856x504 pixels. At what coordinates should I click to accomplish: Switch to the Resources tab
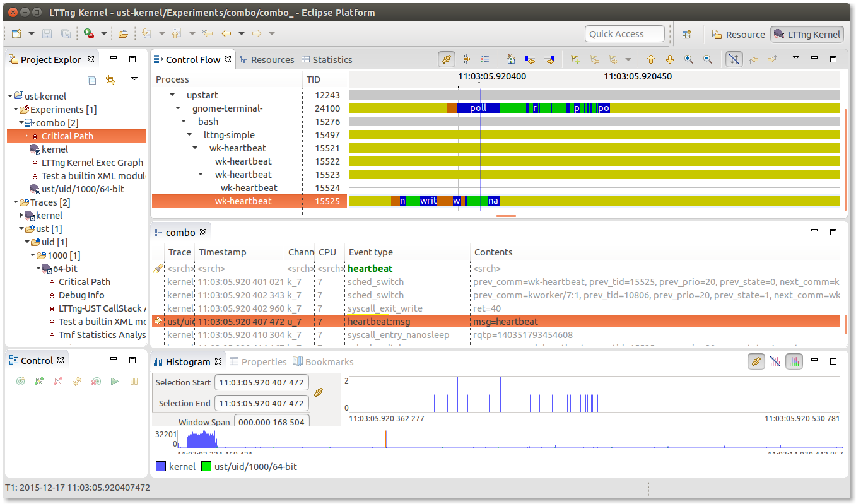266,60
